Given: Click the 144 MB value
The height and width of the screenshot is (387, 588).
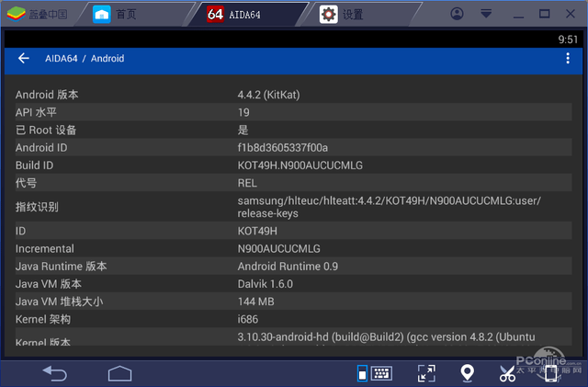Looking at the screenshot, I should tap(255, 302).
